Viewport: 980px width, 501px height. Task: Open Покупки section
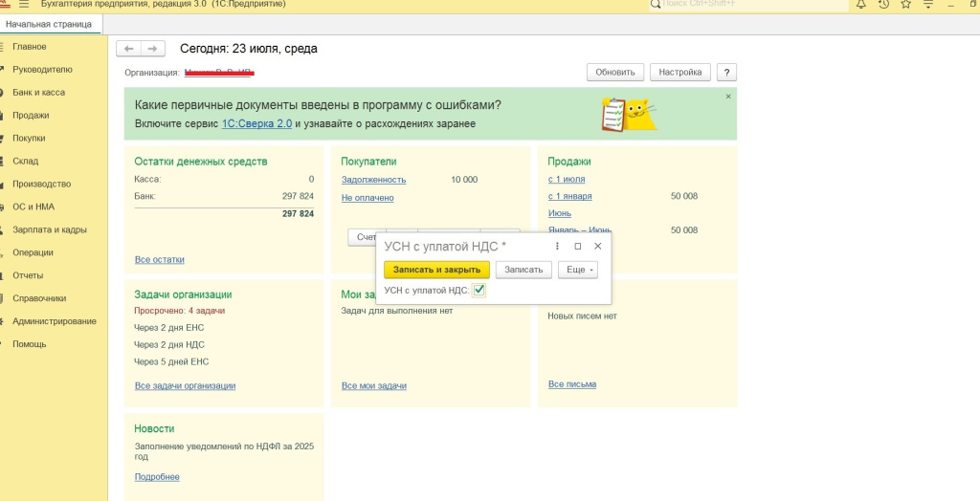[29, 138]
